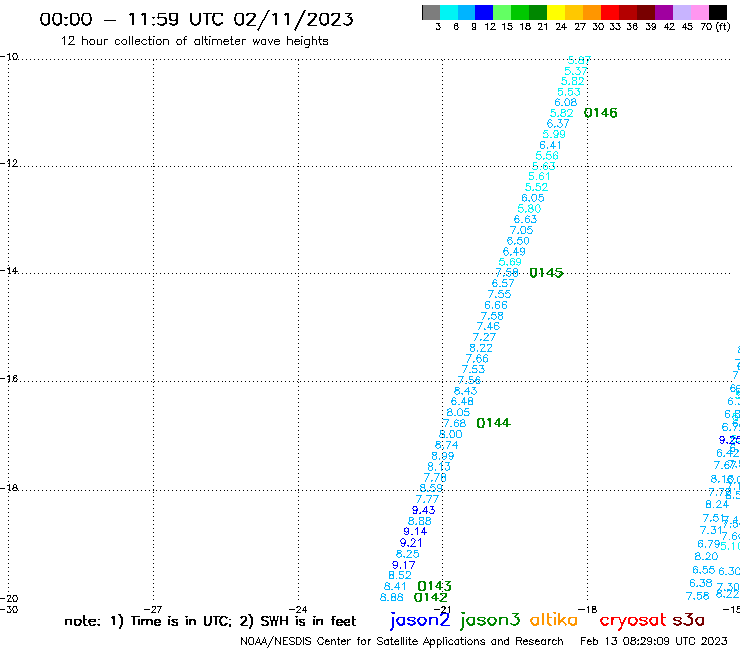
Task: Click the bright red legend swatch
Action: pos(610,12)
